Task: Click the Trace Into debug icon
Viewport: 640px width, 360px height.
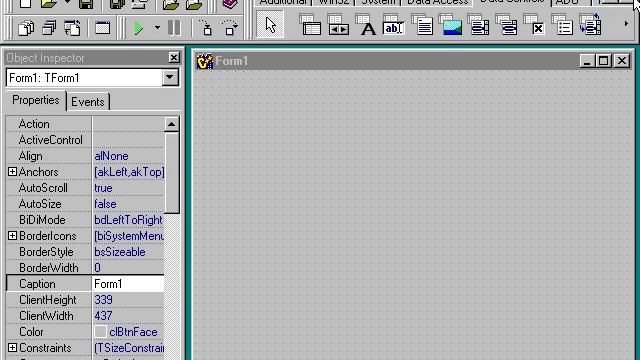Action: click(x=207, y=28)
